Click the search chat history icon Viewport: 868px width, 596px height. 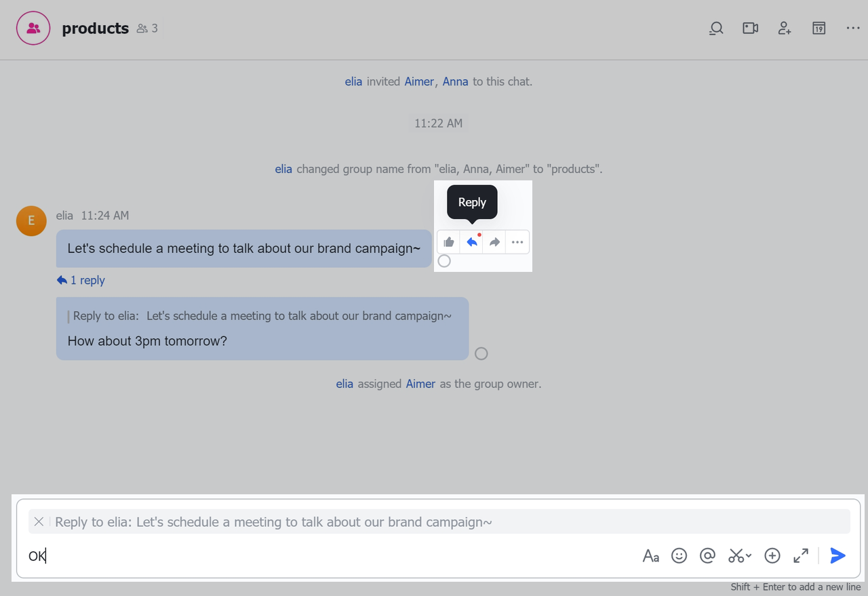(x=716, y=28)
